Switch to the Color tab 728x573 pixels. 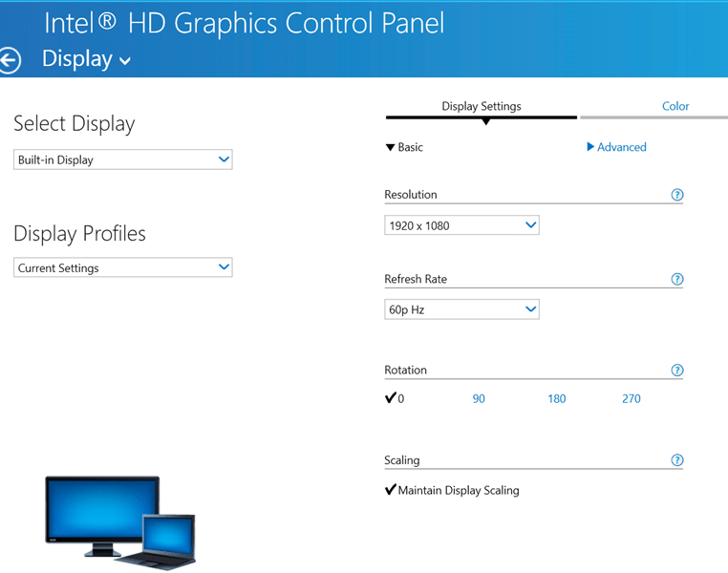pos(675,106)
